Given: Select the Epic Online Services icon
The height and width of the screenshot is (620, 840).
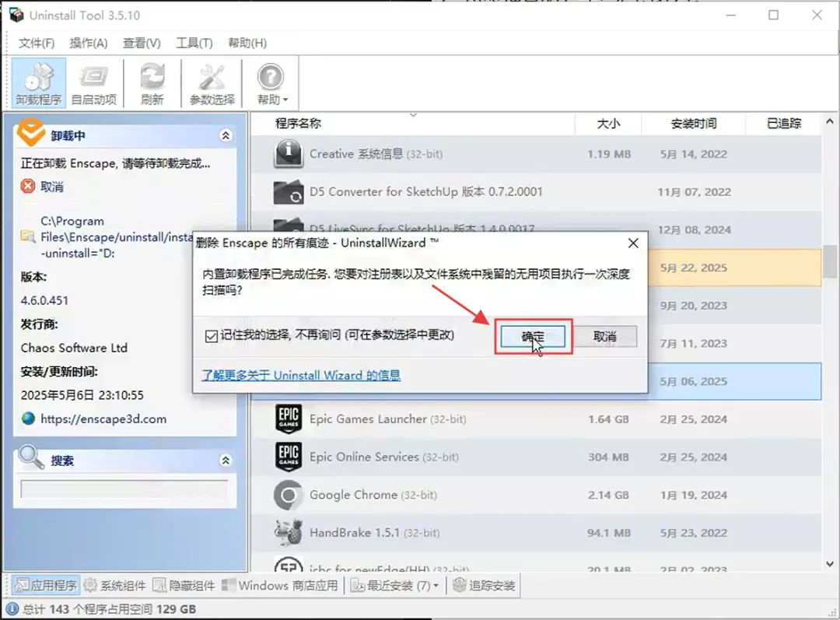Looking at the screenshot, I should (x=289, y=457).
